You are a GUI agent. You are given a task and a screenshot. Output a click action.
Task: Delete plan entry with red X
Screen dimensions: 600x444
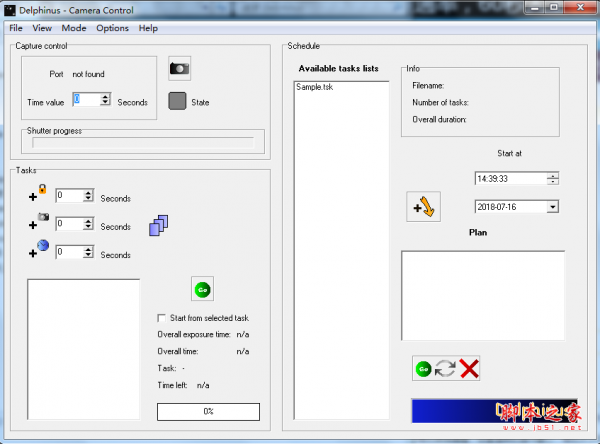coord(469,369)
